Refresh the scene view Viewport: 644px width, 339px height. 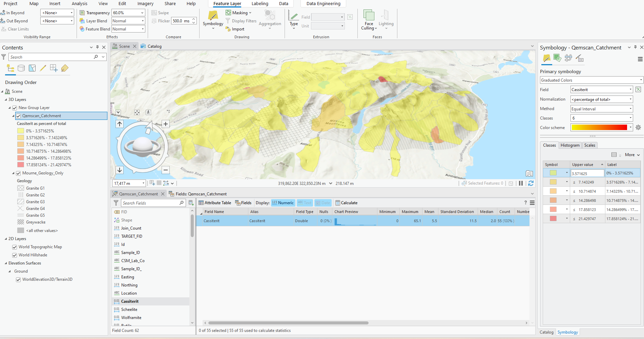531,183
